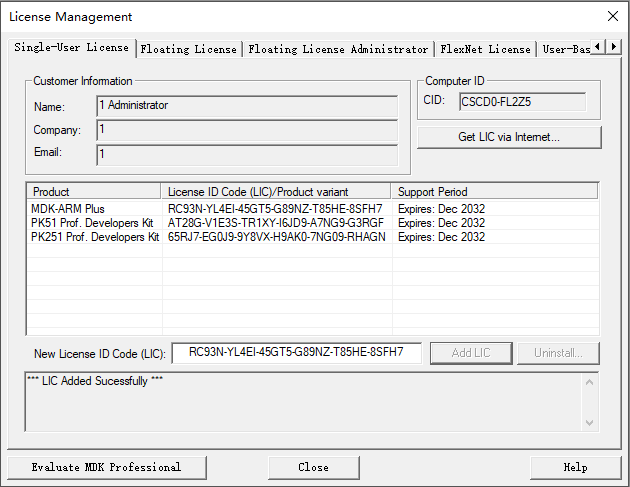
Task: Click Expires: Dec 2032 for MDK-ARM Plus
Action: [441, 209]
